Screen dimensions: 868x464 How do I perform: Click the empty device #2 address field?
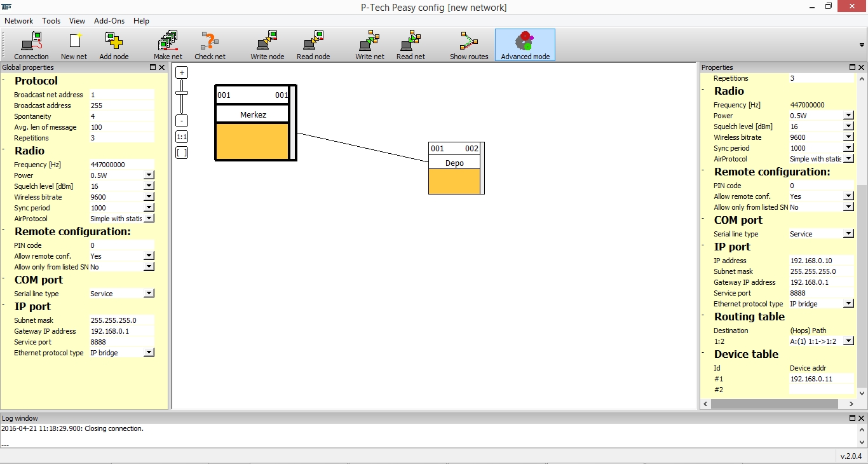pyautogui.click(x=821, y=390)
